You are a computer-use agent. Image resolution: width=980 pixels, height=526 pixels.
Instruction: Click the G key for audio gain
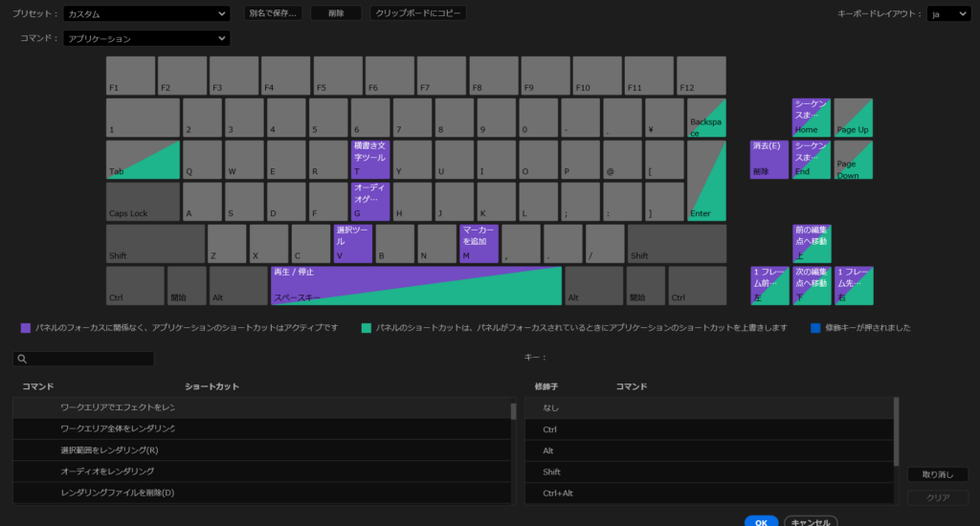click(370, 201)
